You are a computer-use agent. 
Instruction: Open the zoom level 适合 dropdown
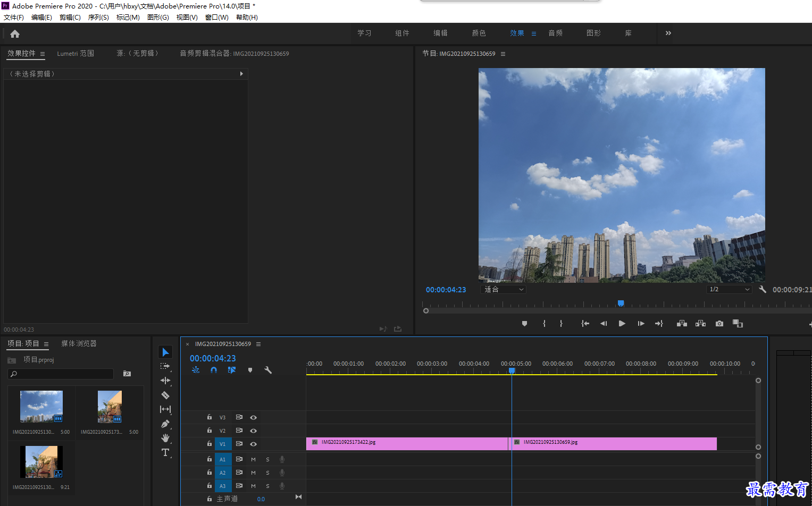(x=503, y=290)
